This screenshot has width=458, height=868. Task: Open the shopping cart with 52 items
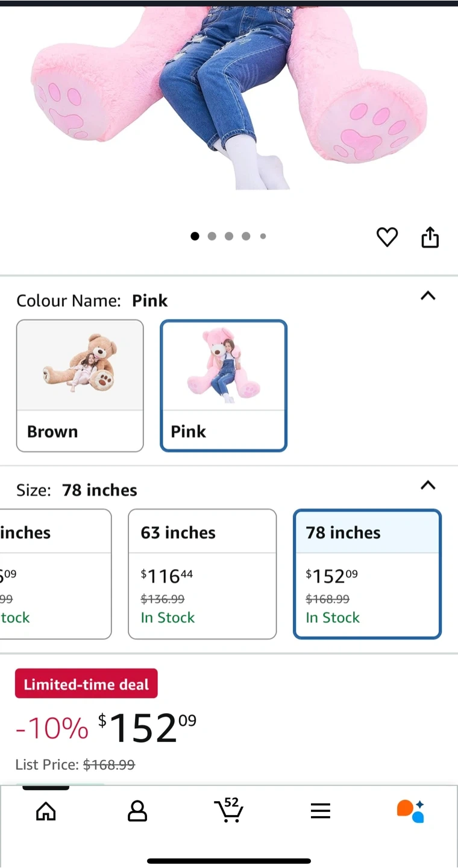point(228,810)
